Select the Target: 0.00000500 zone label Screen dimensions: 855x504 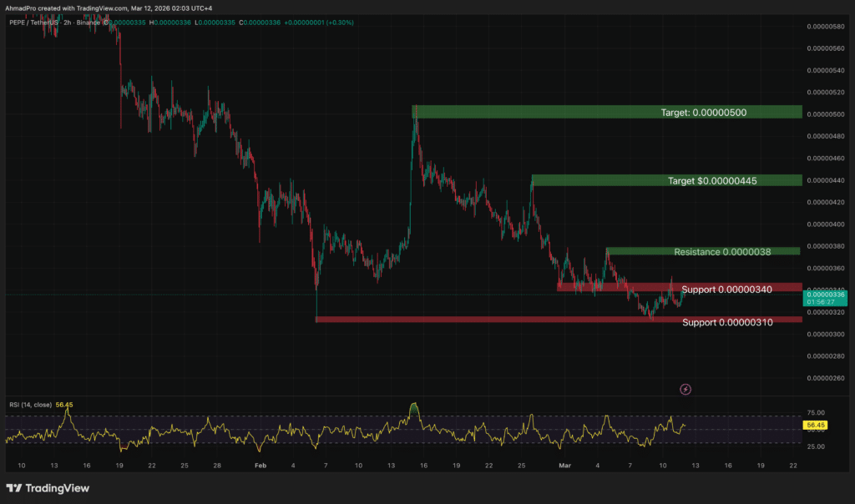(x=706, y=112)
